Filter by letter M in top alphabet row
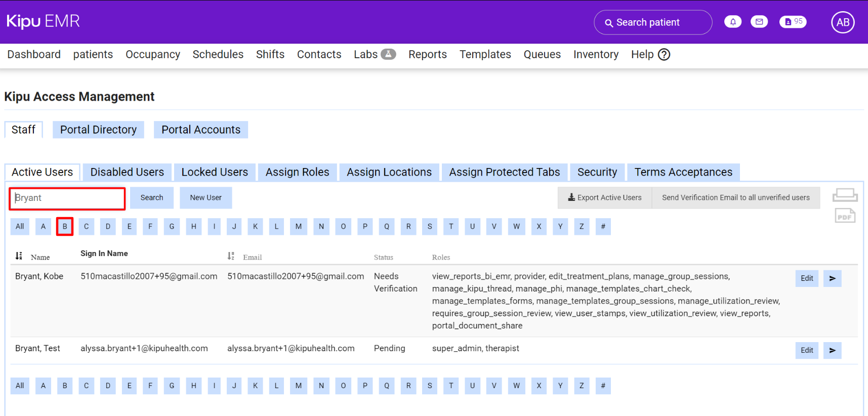 click(298, 226)
